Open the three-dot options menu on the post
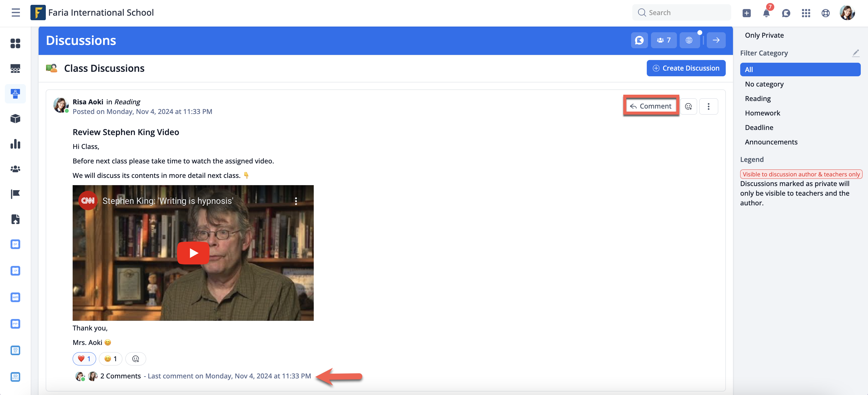The height and width of the screenshot is (395, 868). point(708,106)
